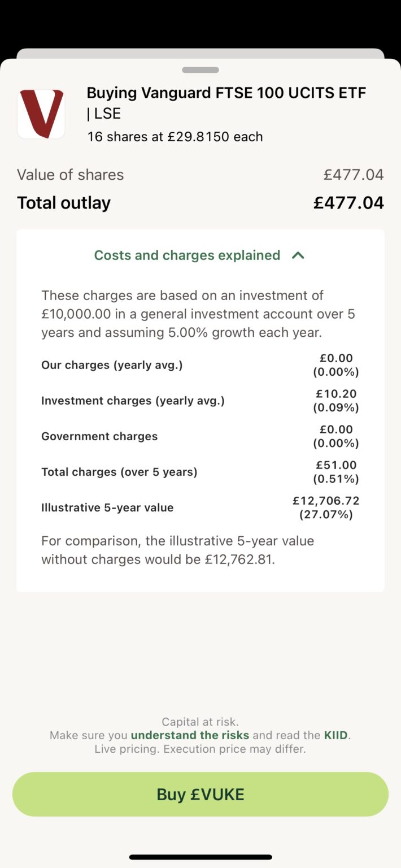Tap the Total charges over 5 years label
401x868 pixels.
click(x=119, y=472)
